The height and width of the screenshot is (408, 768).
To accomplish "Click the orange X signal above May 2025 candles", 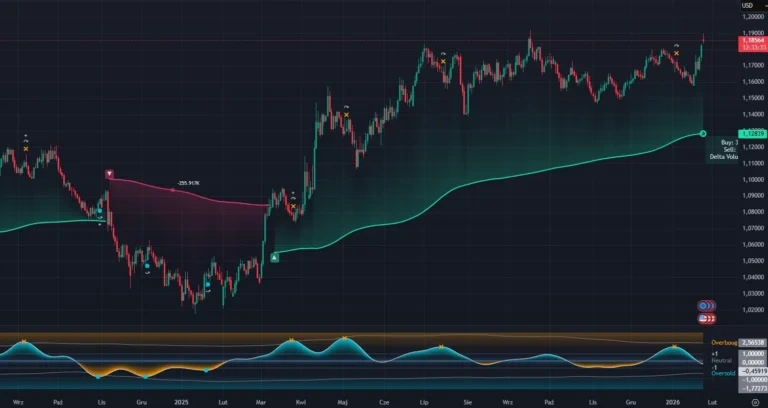I will [x=346, y=115].
